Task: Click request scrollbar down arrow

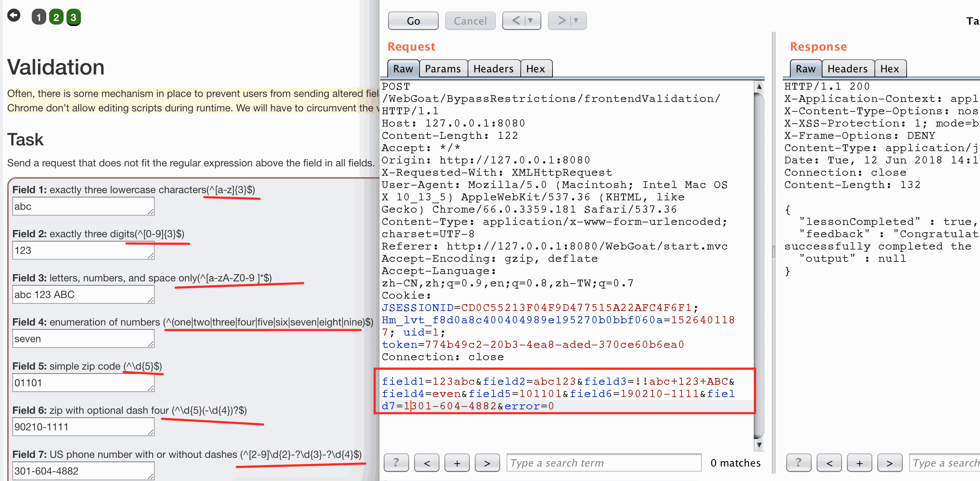Action: (759, 444)
